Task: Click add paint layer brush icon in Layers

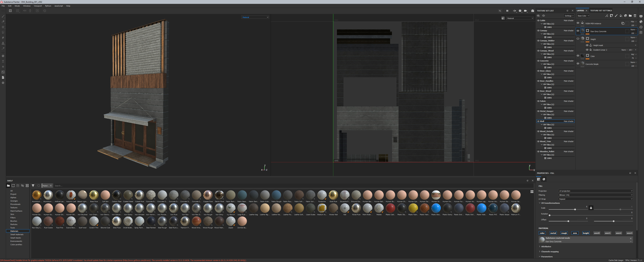Action: (x=616, y=16)
